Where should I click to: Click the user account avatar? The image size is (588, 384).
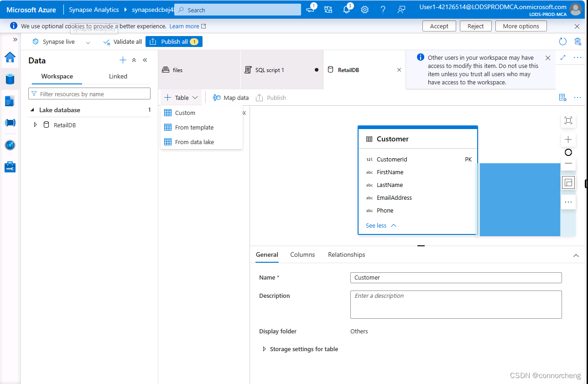pyautogui.click(x=576, y=9)
